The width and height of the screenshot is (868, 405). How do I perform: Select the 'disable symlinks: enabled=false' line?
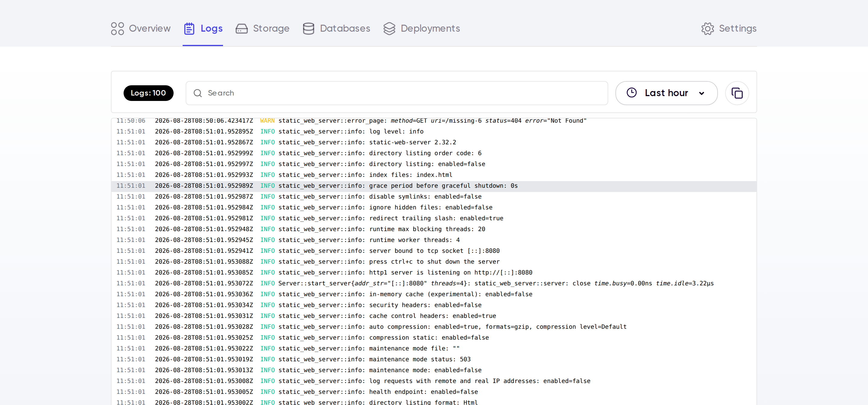[434, 196]
